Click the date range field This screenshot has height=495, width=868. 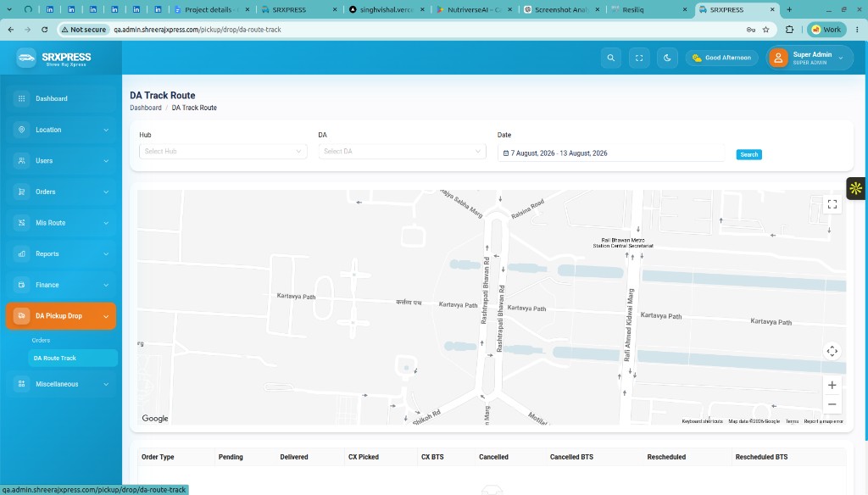point(611,153)
